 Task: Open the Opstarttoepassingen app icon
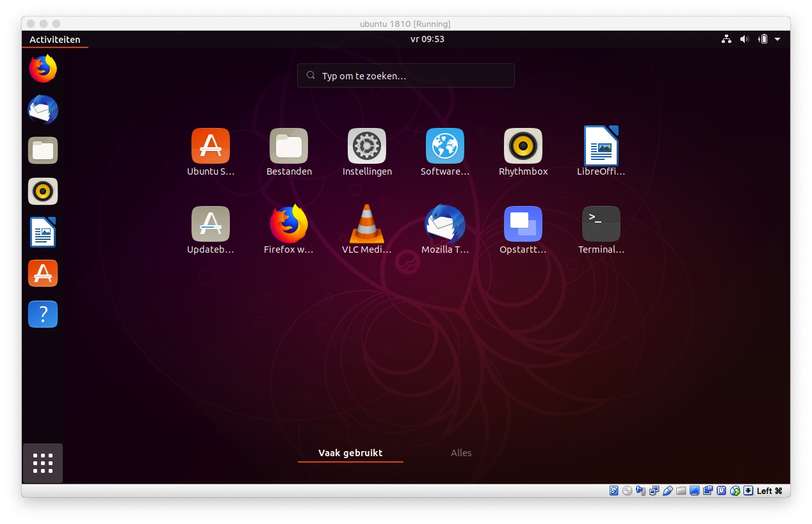(x=523, y=225)
